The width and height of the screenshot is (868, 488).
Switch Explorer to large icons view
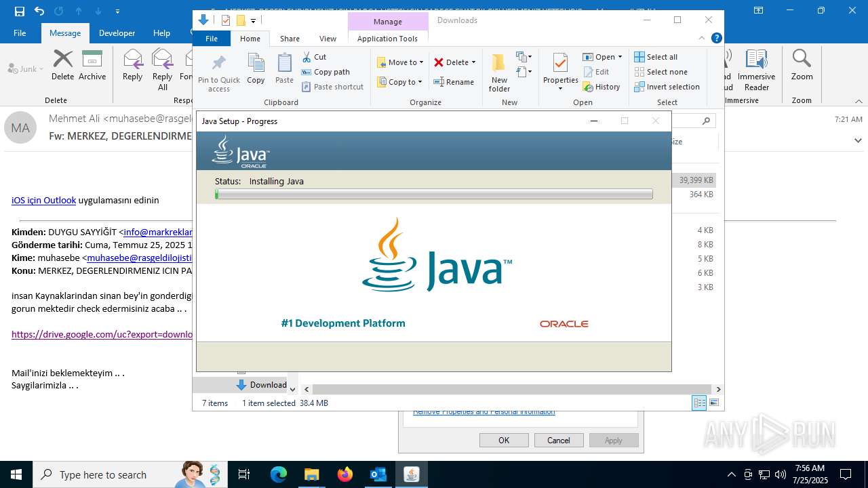(x=713, y=403)
